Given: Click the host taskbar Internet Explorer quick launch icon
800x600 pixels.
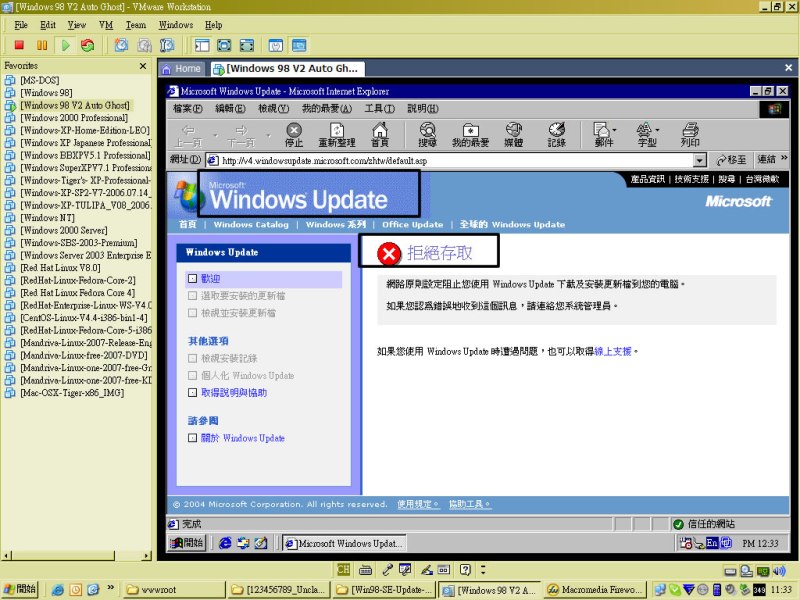Looking at the screenshot, I should pos(58,590).
